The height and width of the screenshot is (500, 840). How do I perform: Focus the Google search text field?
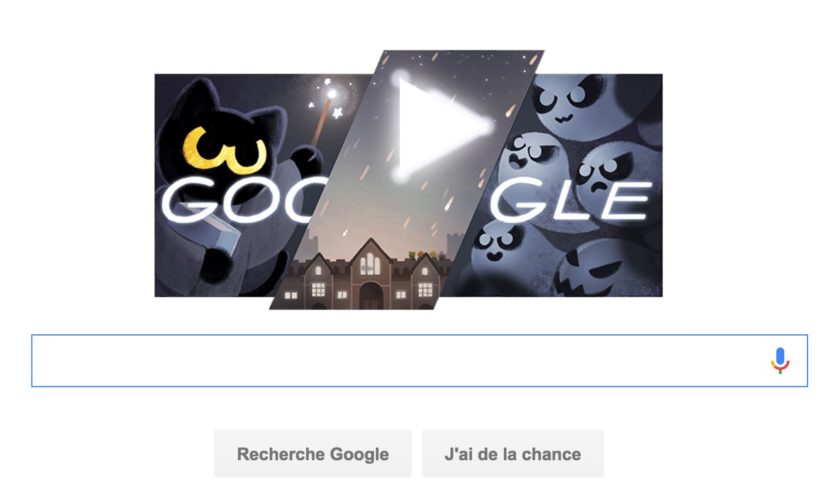coord(419,360)
